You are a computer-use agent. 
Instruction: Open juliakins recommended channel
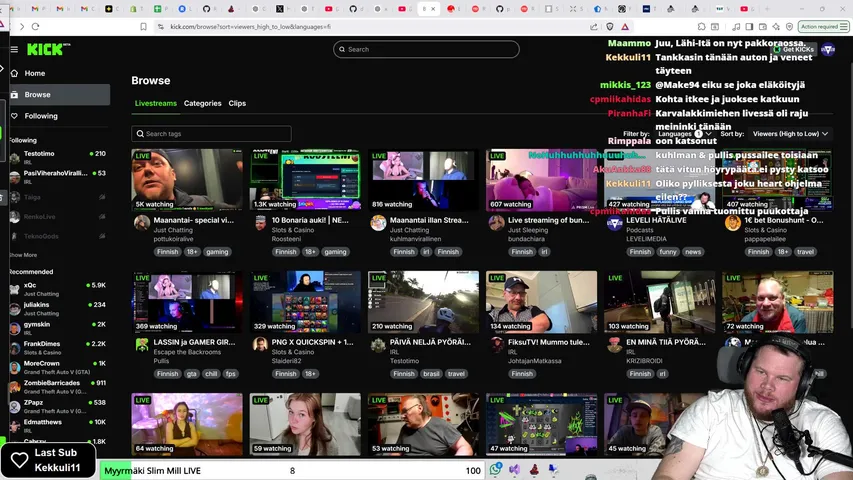(58, 308)
